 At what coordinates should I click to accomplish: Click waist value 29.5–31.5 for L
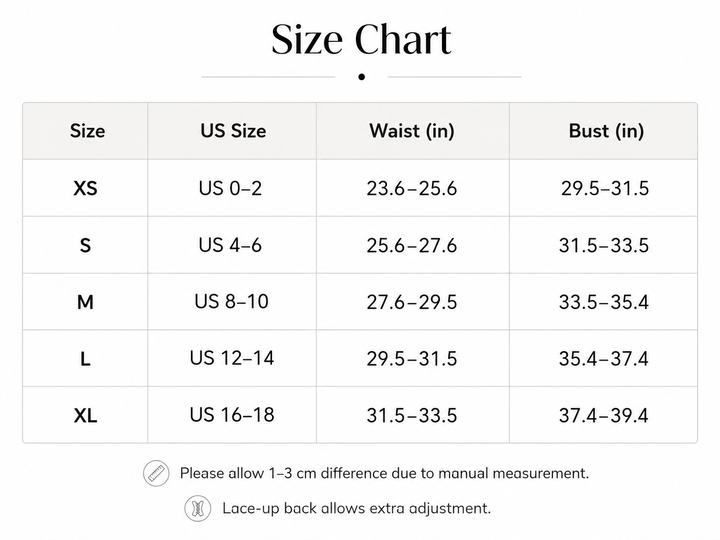point(412,359)
